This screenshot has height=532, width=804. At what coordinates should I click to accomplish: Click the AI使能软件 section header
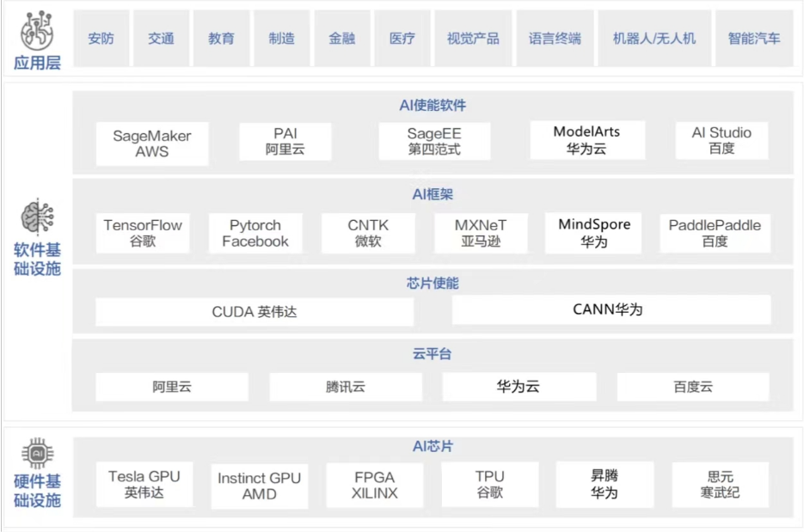point(431,105)
